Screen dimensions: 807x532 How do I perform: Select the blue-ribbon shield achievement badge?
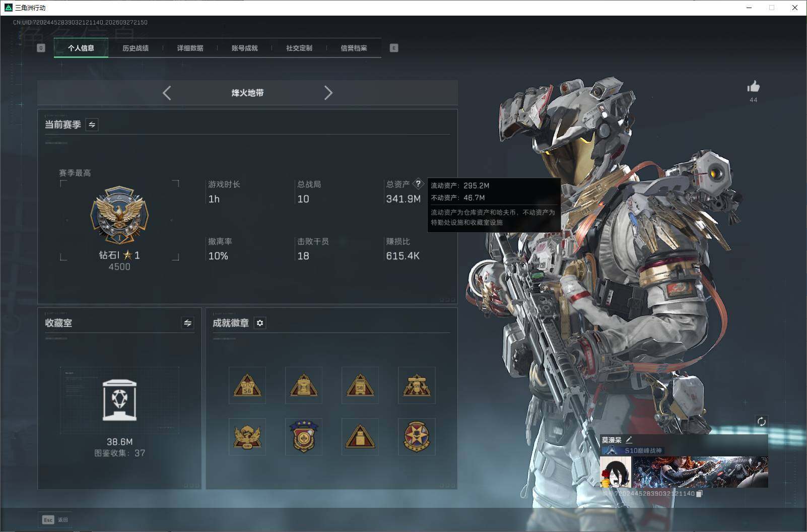click(304, 437)
